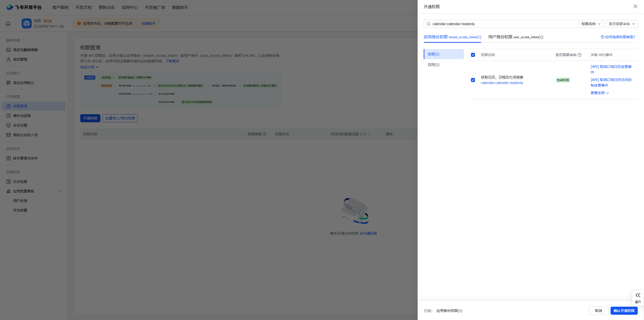Uncheck 获取日历、日程及忙闲信息 permission checkbox

[473, 80]
